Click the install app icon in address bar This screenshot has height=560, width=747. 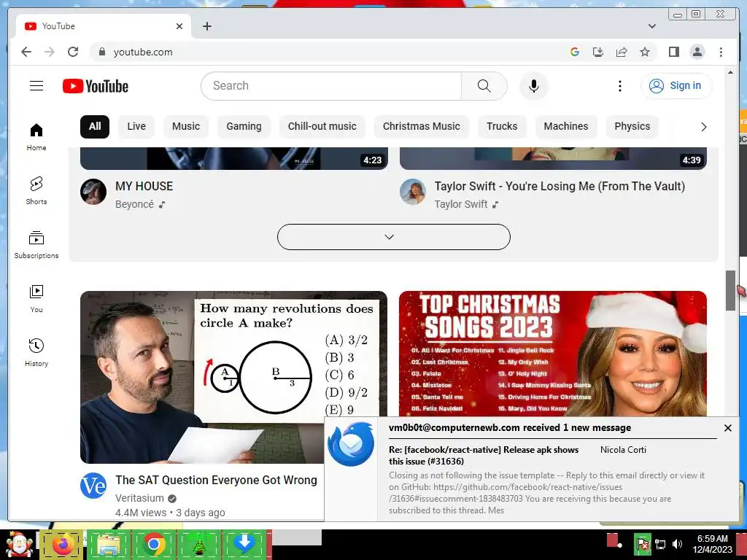598,52
